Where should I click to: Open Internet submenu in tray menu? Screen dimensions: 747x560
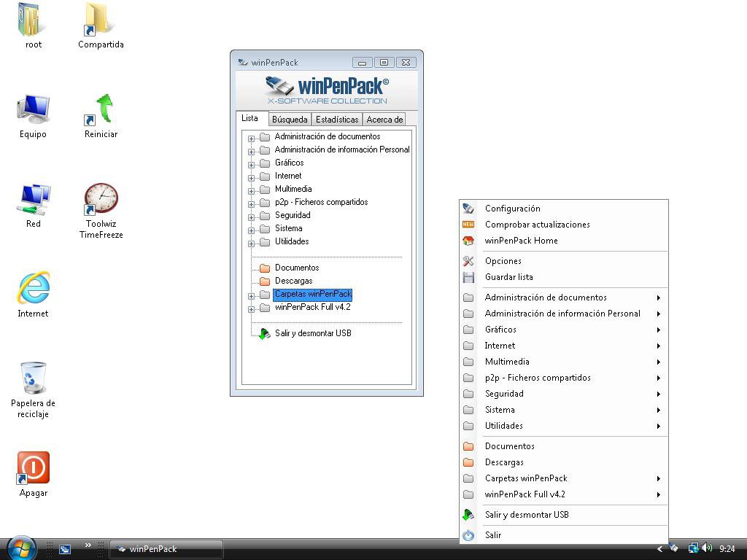pos(563,346)
